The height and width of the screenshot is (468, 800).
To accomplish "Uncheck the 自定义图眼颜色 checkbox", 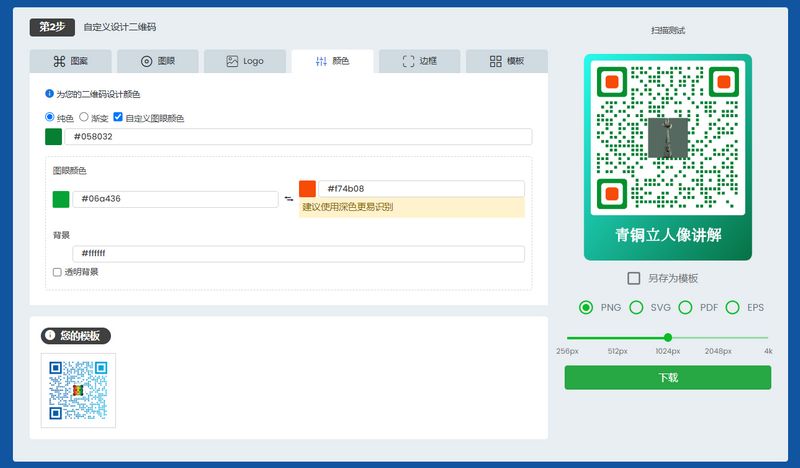I will pos(118,117).
